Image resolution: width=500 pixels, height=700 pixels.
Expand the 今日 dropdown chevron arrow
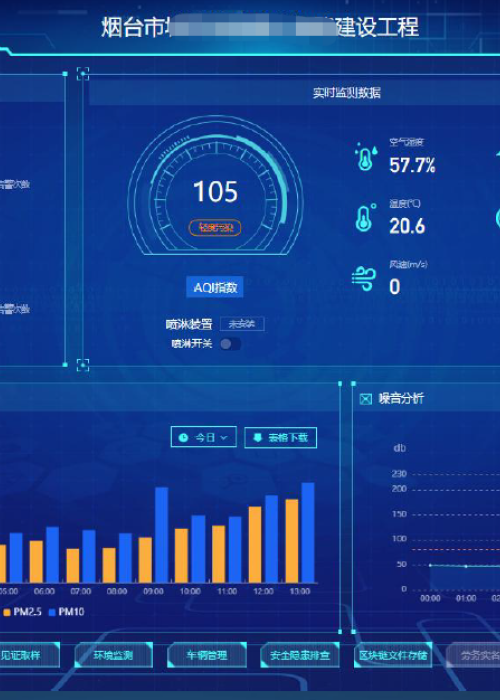pyautogui.click(x=224, y=438)
